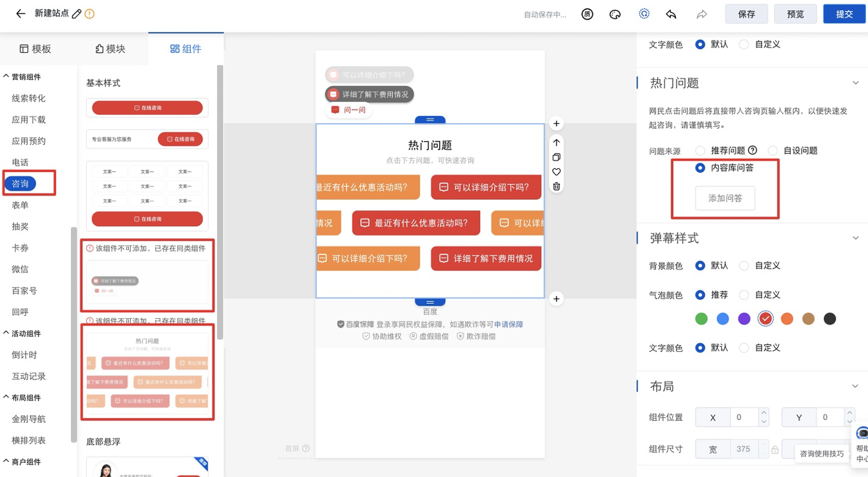Click the copy icon beside the canvas component
Screen dimensions: 868x477
coord(557,157)
